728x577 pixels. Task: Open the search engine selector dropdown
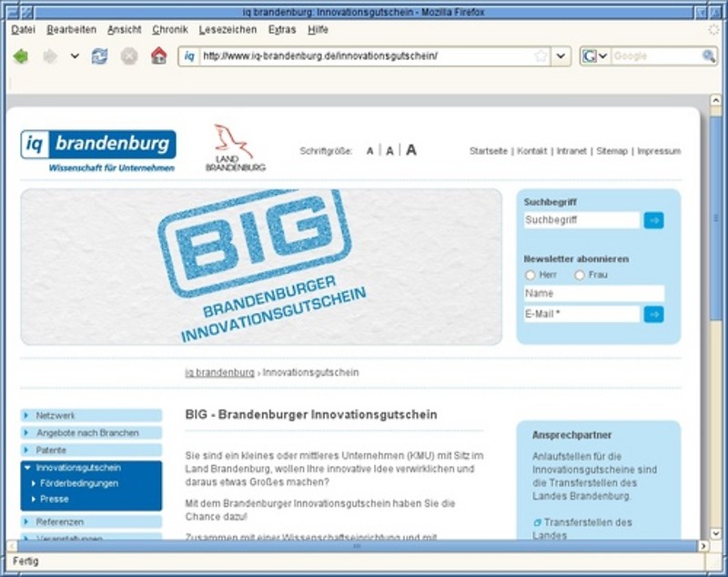(602, 56)
